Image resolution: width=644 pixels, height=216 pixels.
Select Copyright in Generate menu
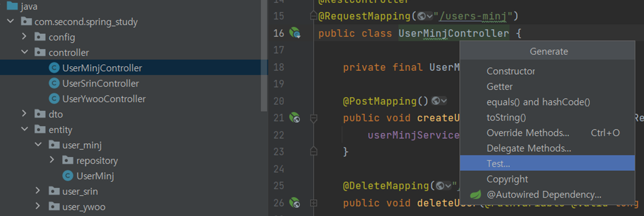547,179
